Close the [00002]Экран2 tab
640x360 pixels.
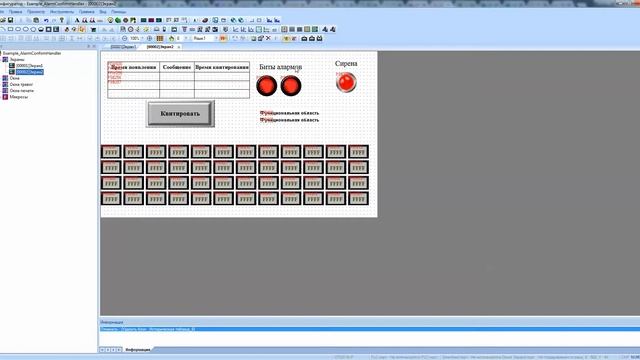tap(179, 47)
